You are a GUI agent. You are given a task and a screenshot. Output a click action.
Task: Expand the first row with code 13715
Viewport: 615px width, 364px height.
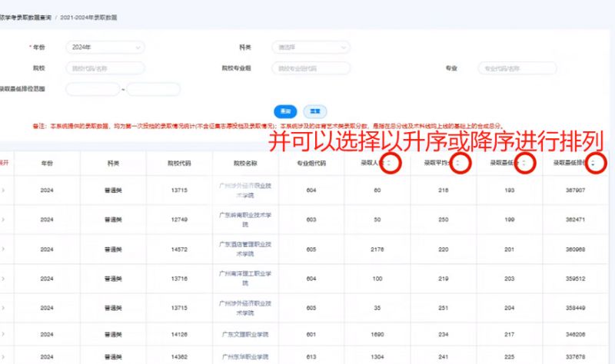tap(3, 190)
